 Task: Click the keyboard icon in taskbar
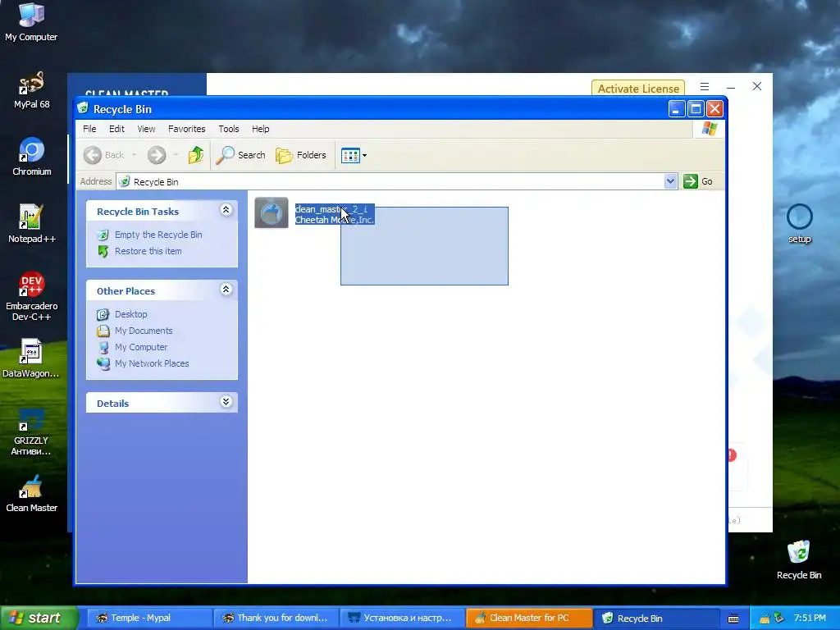coord(733,619)
